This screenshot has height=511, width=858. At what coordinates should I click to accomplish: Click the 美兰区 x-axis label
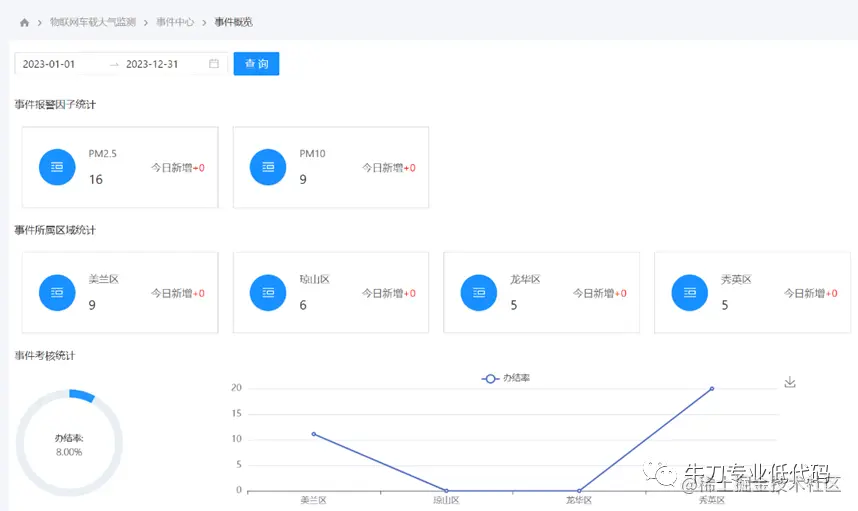click(314, 500)
